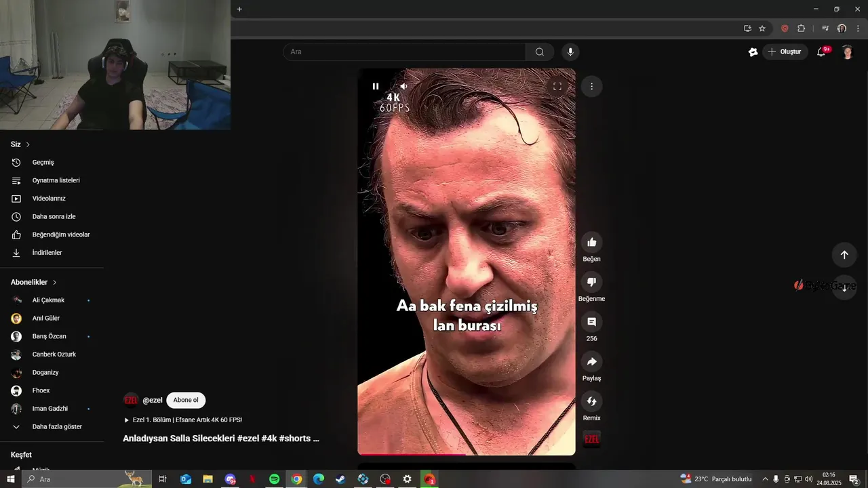Open Ezel 1. Bölüm linked video

click(183, 420)
